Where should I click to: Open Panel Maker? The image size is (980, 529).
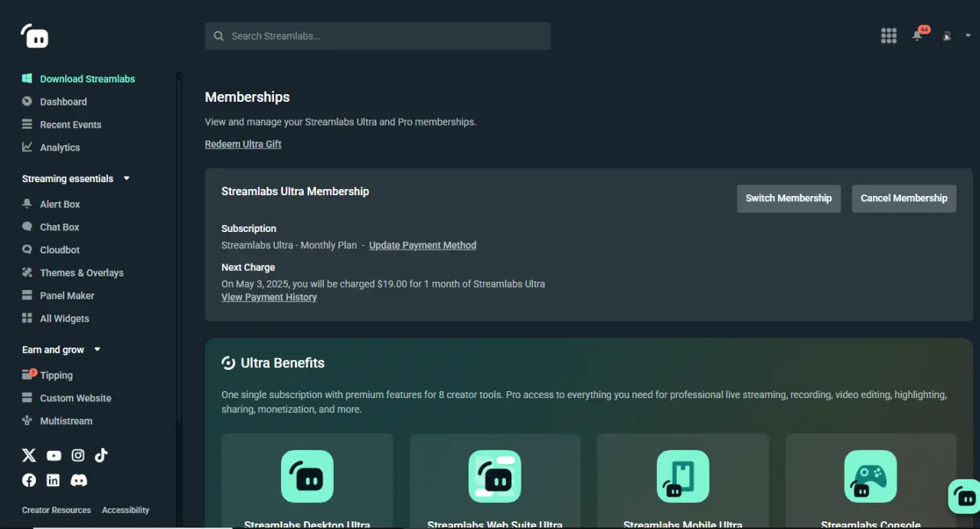(x=67, y=296)
